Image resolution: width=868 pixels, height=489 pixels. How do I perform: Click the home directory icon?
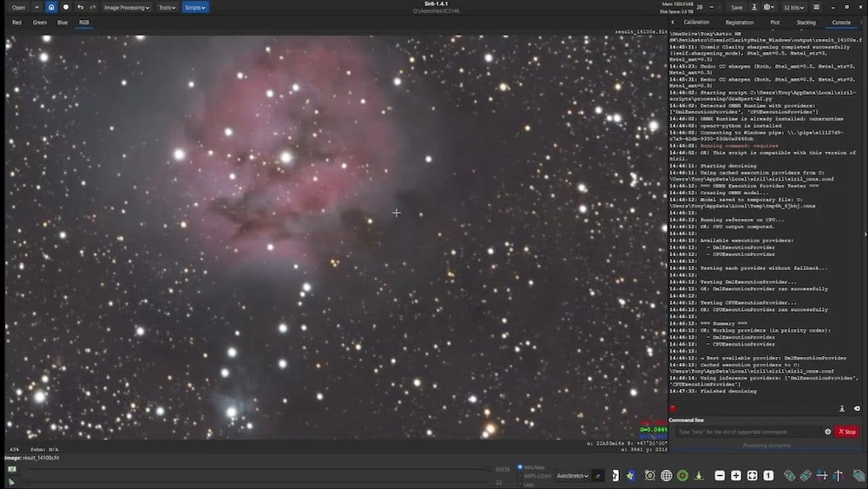click(51, 7)
